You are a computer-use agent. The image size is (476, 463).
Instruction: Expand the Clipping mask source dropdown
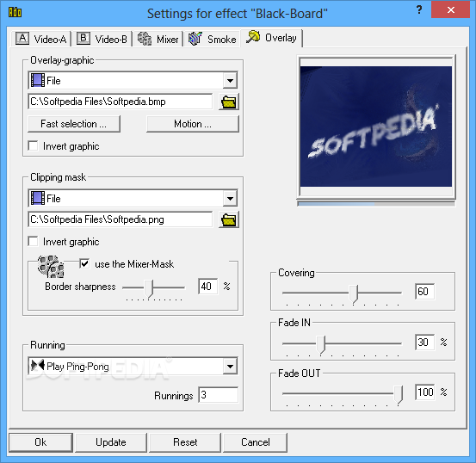pyautogui.click(x=230, y=198)
